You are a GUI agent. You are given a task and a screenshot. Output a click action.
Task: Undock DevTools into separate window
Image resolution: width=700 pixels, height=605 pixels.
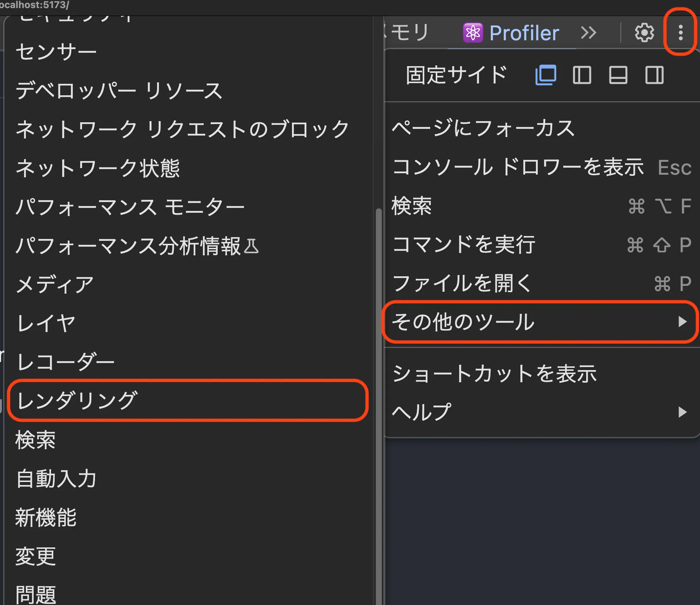pyautogui.click(x=546, y=75)
